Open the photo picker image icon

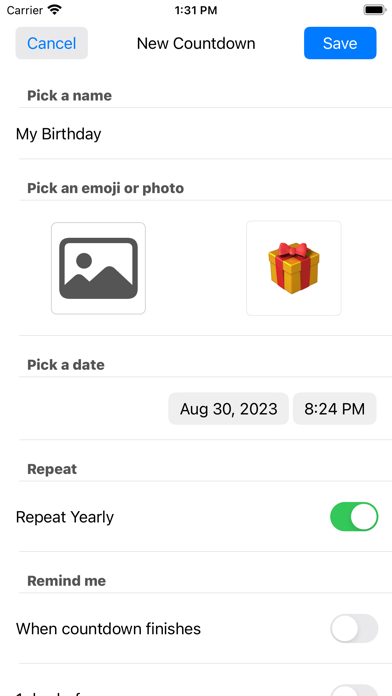(x=98, y=268)
